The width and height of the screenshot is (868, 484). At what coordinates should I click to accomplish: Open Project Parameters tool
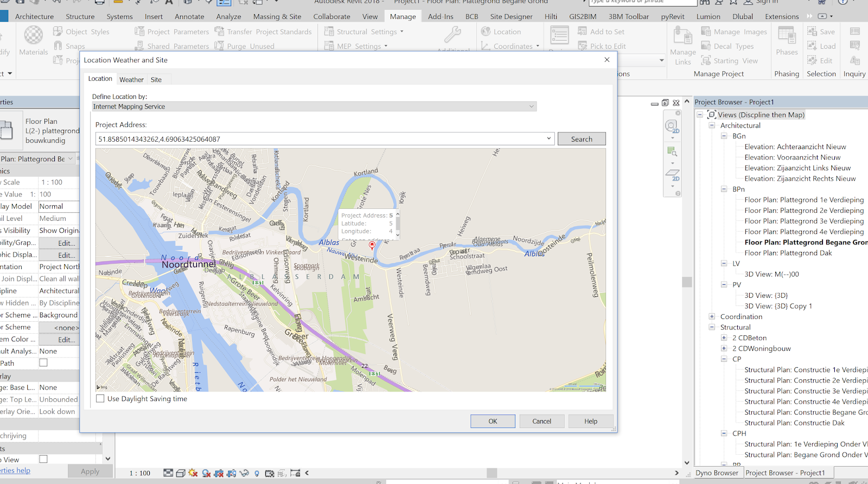tap(172, 32)
